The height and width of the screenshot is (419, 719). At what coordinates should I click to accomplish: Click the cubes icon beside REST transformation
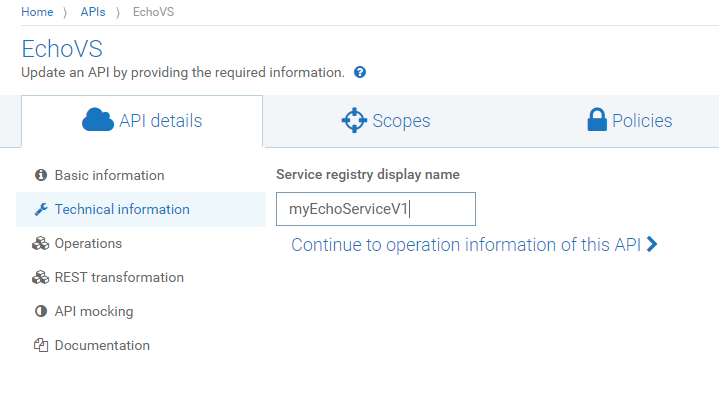coord(41,277)
